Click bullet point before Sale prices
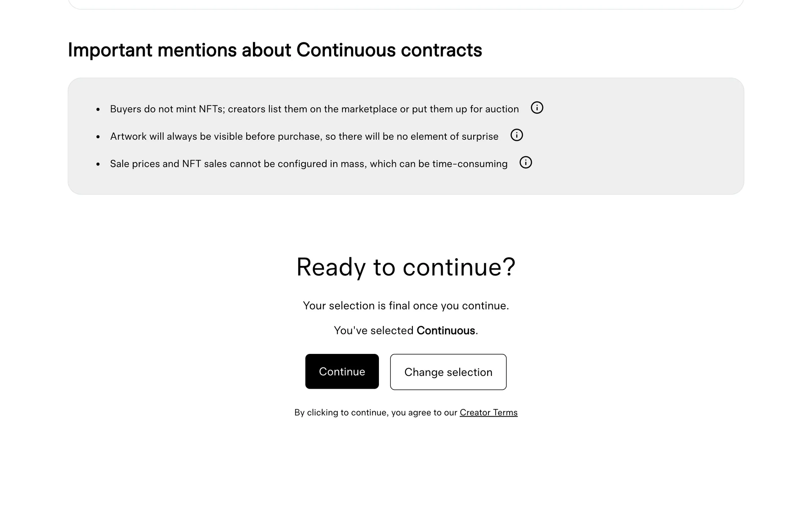 tap(98, 165)
